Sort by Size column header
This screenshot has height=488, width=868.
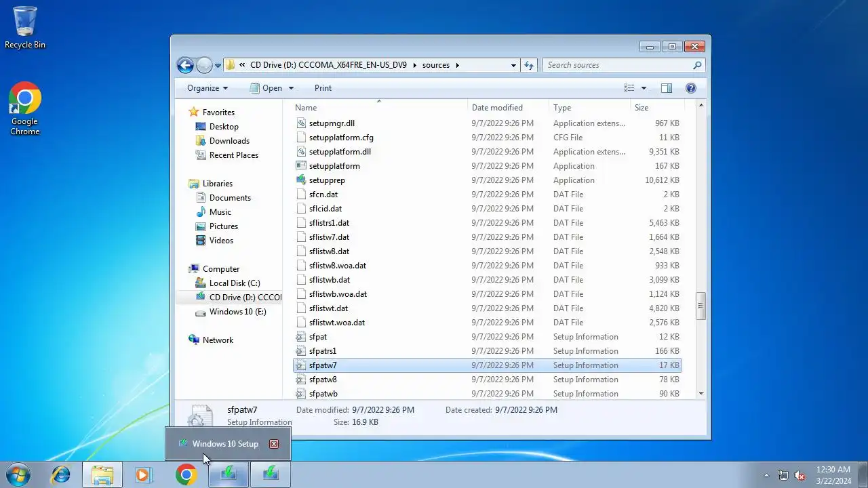pyautogui.click(x=658, y=108)
